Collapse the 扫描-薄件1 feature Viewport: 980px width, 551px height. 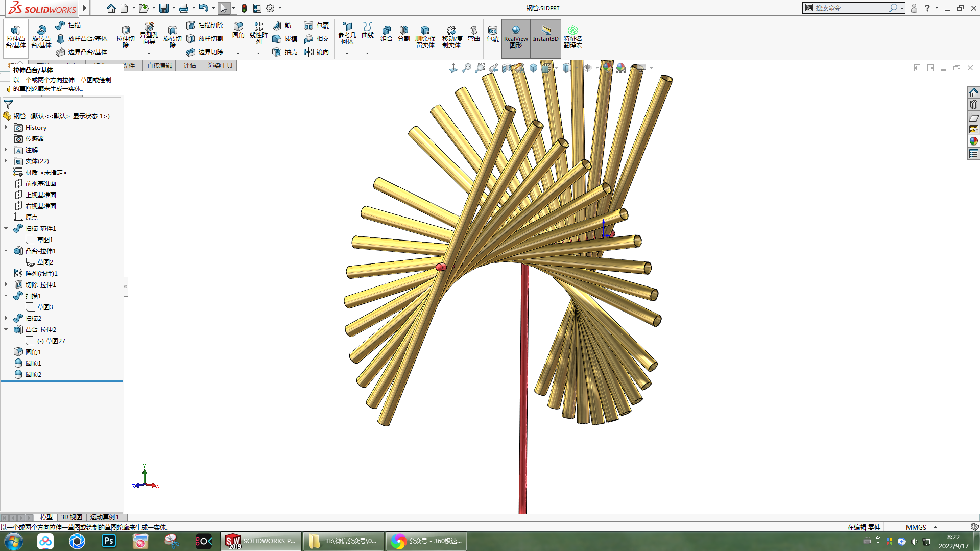pos(6,228)
